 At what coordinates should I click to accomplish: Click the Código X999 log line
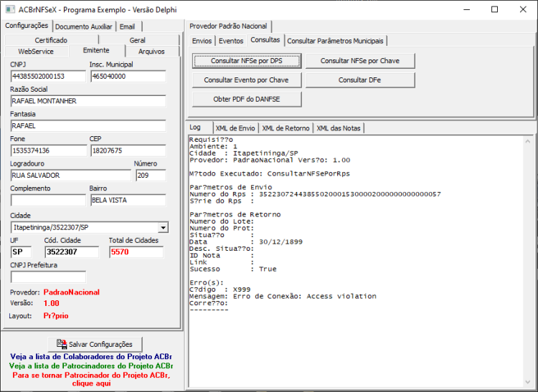(220, 290)
